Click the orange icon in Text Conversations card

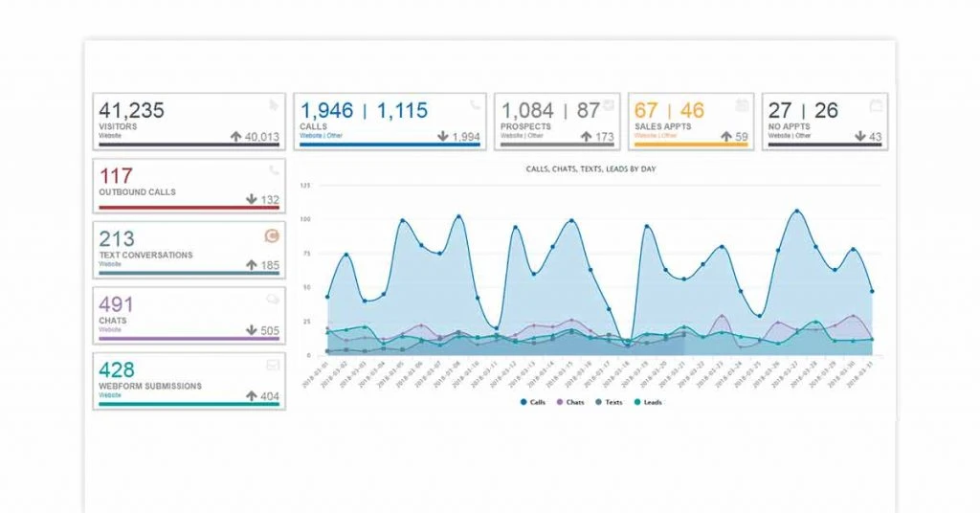[272, 235]
